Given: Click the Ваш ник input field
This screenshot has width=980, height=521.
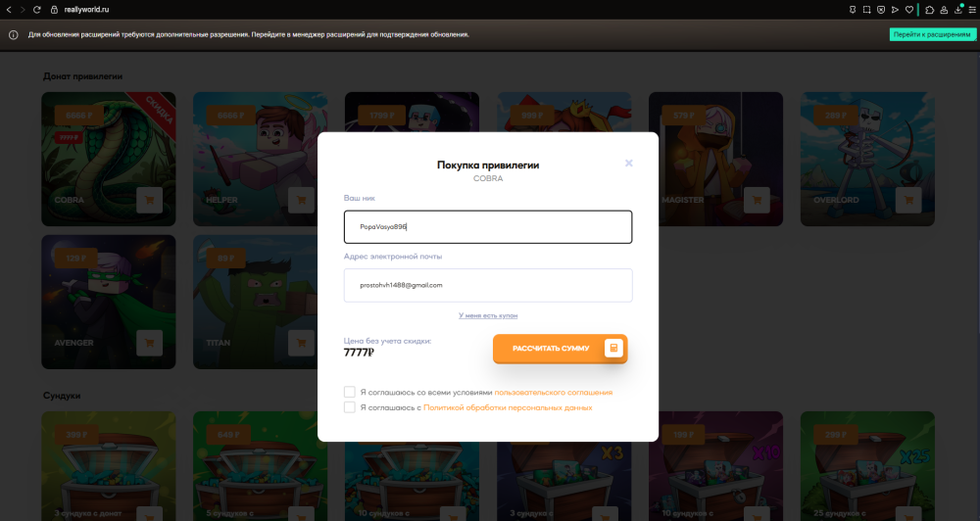Looking at the screenshot, I should click(x=488, y=227).
